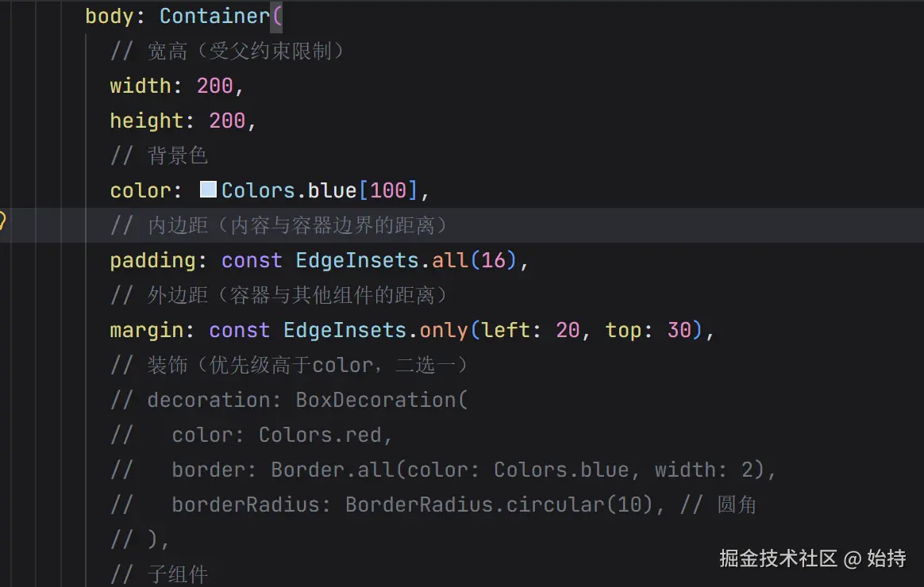
Task: Click the left parameter value 20
Action: 568,330
